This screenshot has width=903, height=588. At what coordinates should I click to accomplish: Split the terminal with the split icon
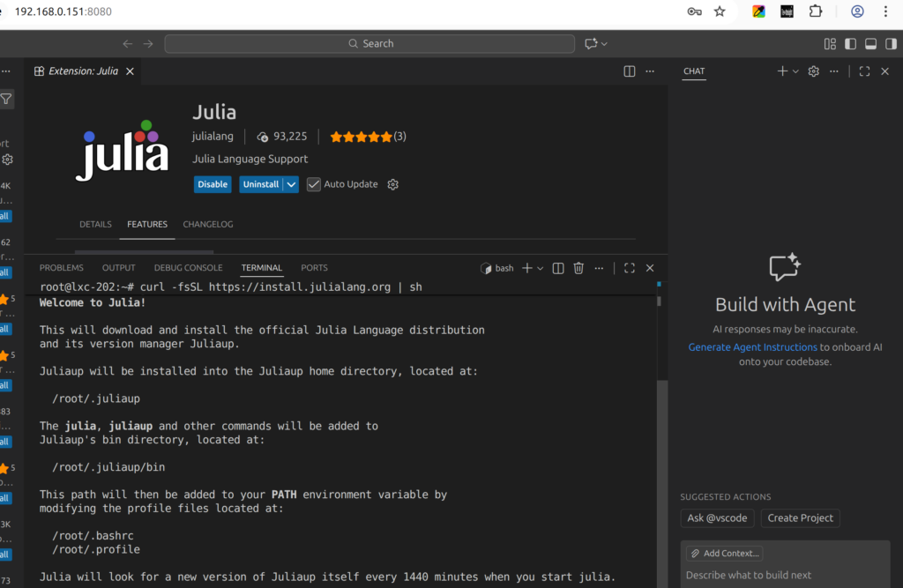[x=559, y=268]
